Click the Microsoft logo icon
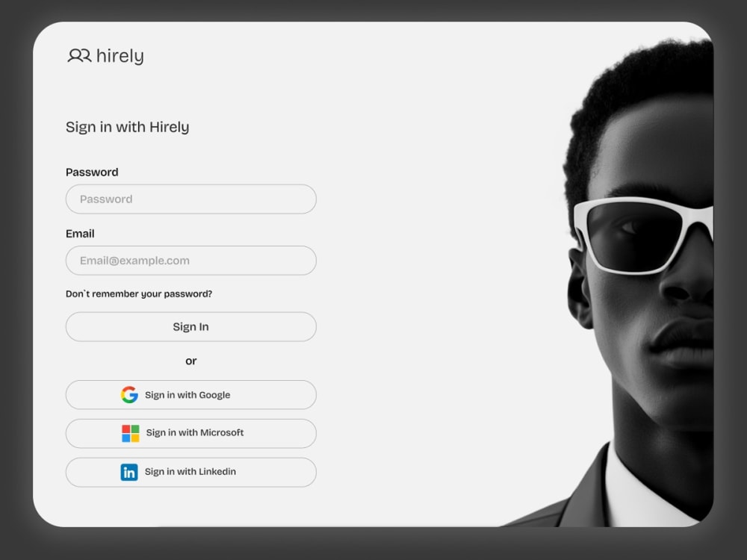The height and width of the screenshot is (560, 747). click(x=131, y=433)
